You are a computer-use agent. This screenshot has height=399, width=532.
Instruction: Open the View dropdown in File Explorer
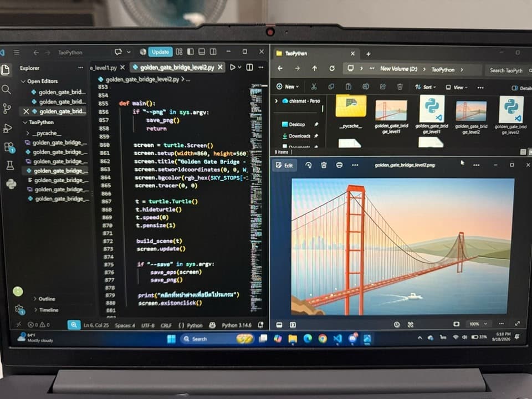pyautogui.click(x=456, y=87)
